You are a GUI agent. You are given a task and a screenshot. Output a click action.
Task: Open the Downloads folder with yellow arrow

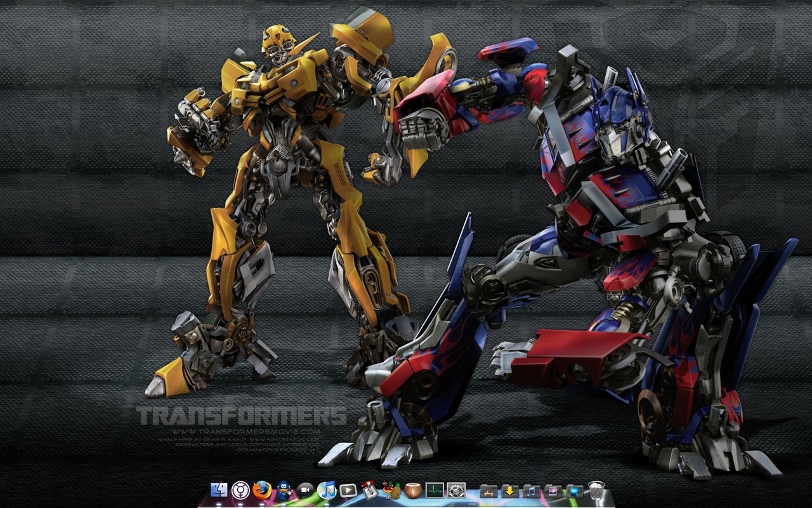coord(509,490)
